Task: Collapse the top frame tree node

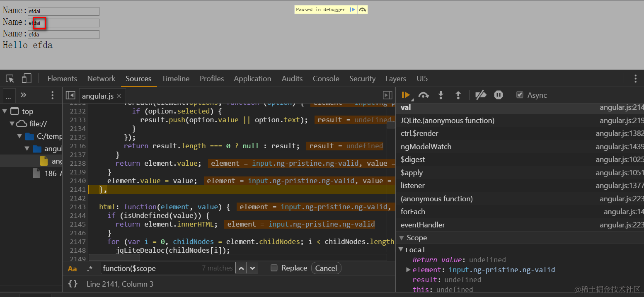Action: (5, 111)
